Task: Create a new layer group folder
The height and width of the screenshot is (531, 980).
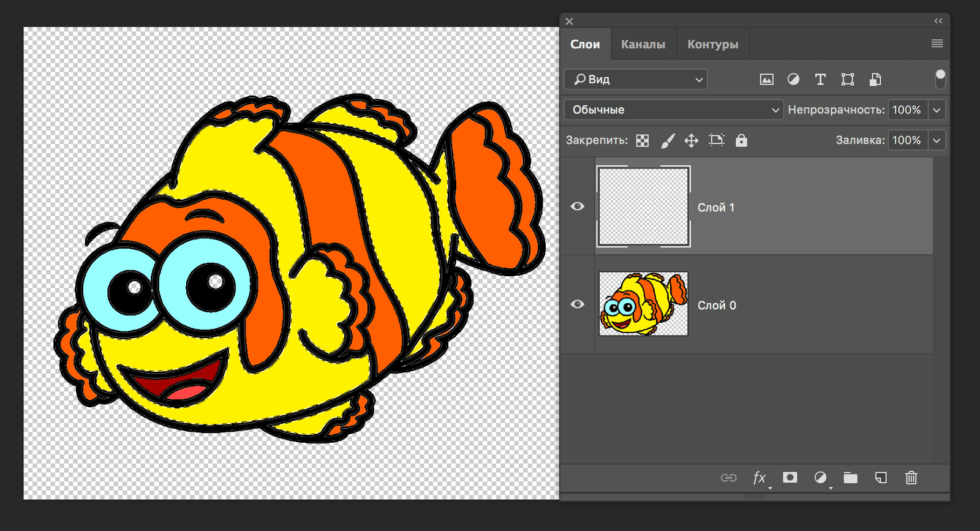Action: click(x=850, y=478)
